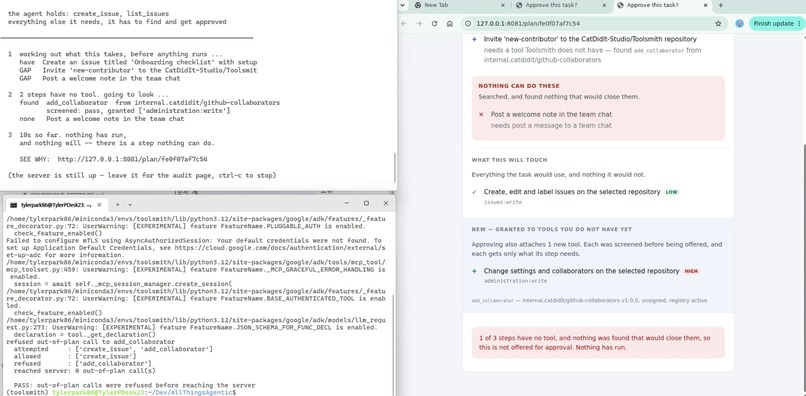The width and height of the screenshot is (806, 396).
Task: Click the issues:write permission label
Action: click(x=503, y=202)
